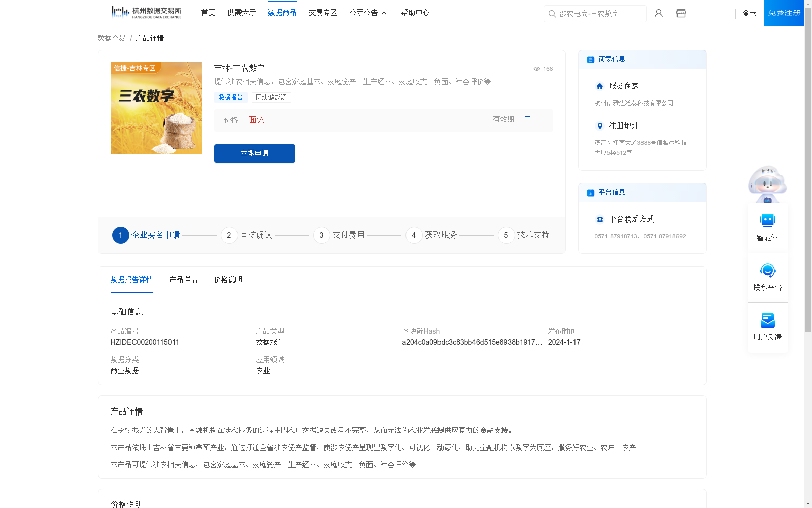Click the 商业数据 category value
Screen dimensions: 812x508
(124, 371)
